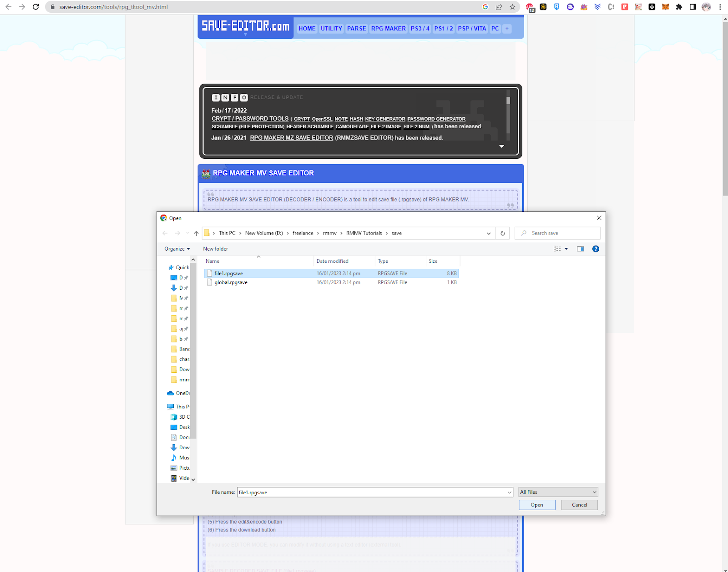Click the plus tab in site menu
Image resolution: width=728 pixels, height=572 pixels.
(x=507, y=28)
